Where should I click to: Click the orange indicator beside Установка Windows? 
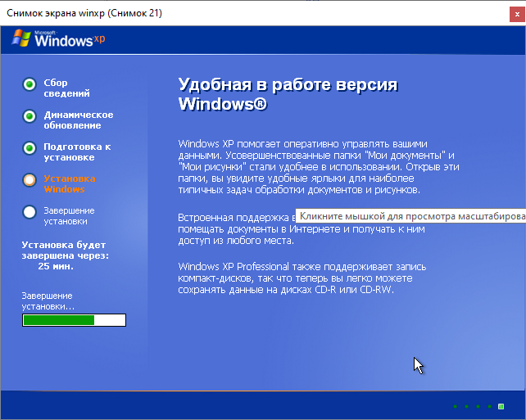[29, 180]
